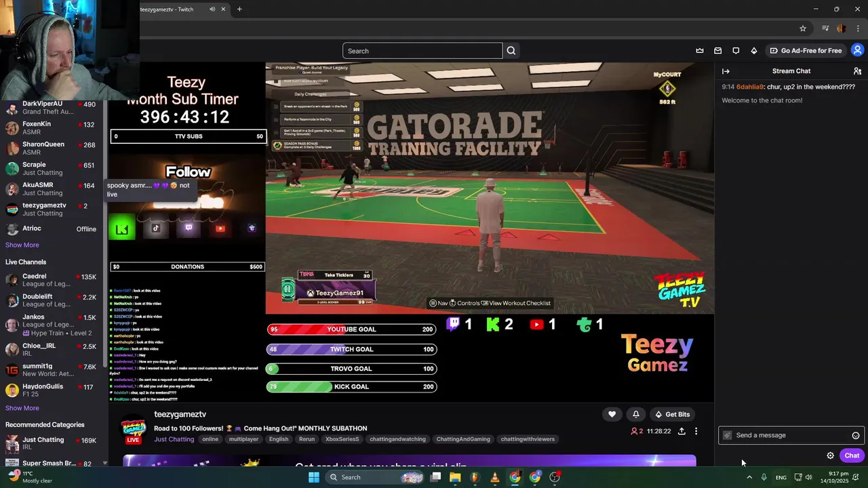This screenshot has height=488, width=868.
Task: Follow teezygamezTV with the heart button
Action: (x=612, y=414)
